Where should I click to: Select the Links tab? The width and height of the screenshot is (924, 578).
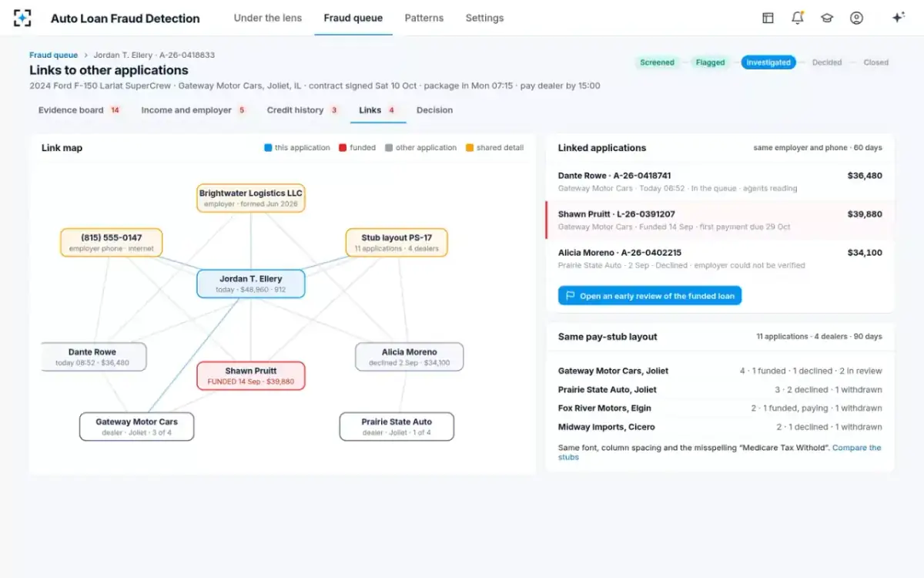[377, 110]
